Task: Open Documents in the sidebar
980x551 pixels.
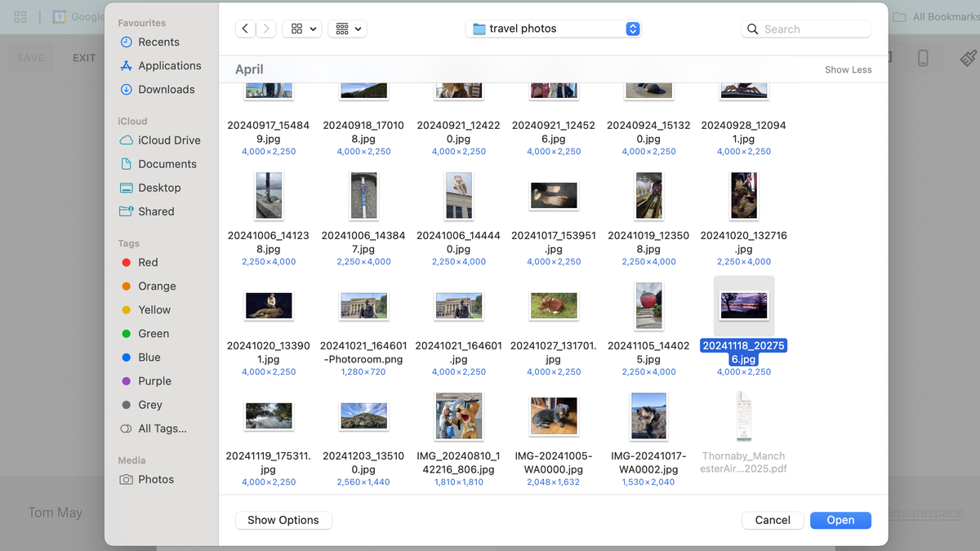Action: point(158,163)
